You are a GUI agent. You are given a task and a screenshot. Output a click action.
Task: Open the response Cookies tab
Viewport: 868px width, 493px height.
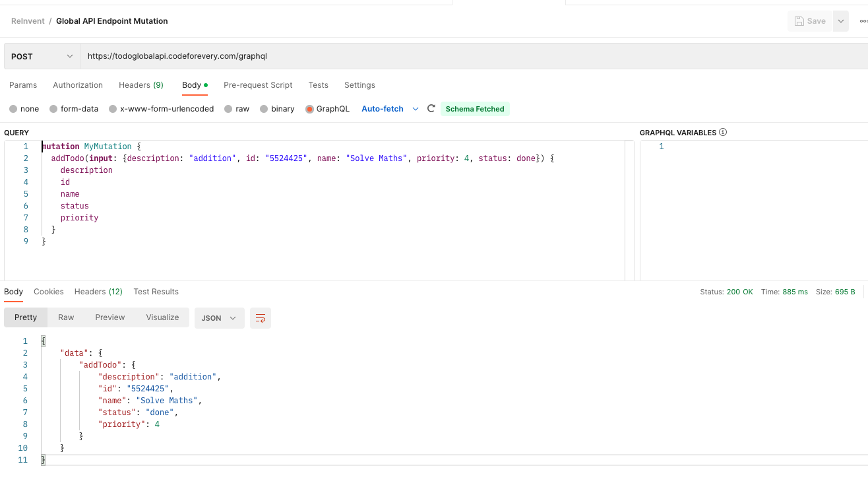click(x=49, y=292)
